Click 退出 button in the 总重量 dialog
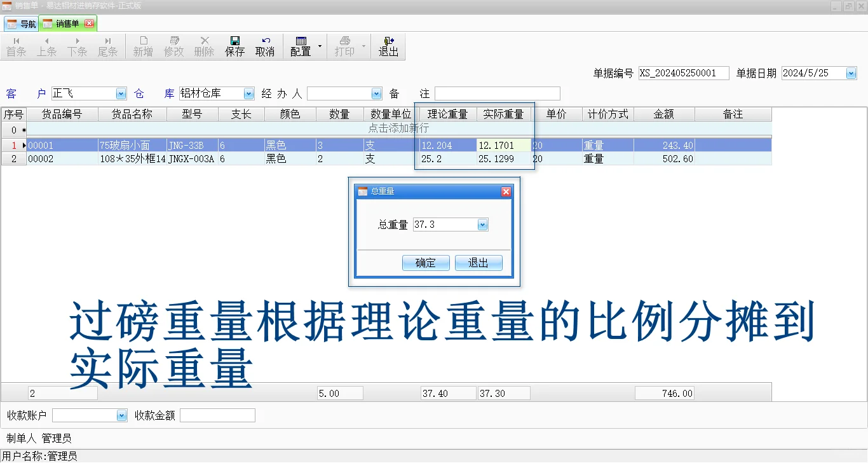Viewport: 868px width, 463px height. pyautogui.click(x=478, y=262)
